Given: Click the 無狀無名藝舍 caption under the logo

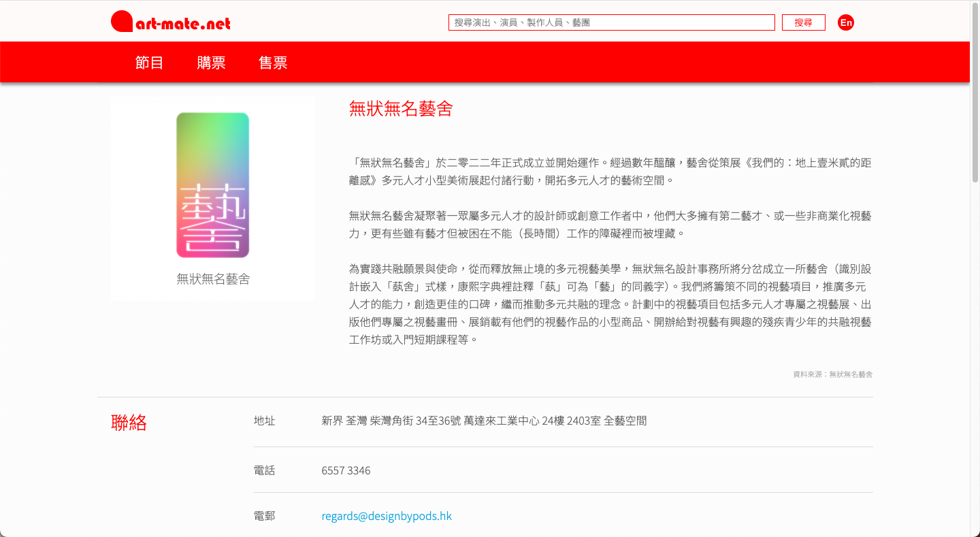Looking at the screenshot, I should (213, 278).
